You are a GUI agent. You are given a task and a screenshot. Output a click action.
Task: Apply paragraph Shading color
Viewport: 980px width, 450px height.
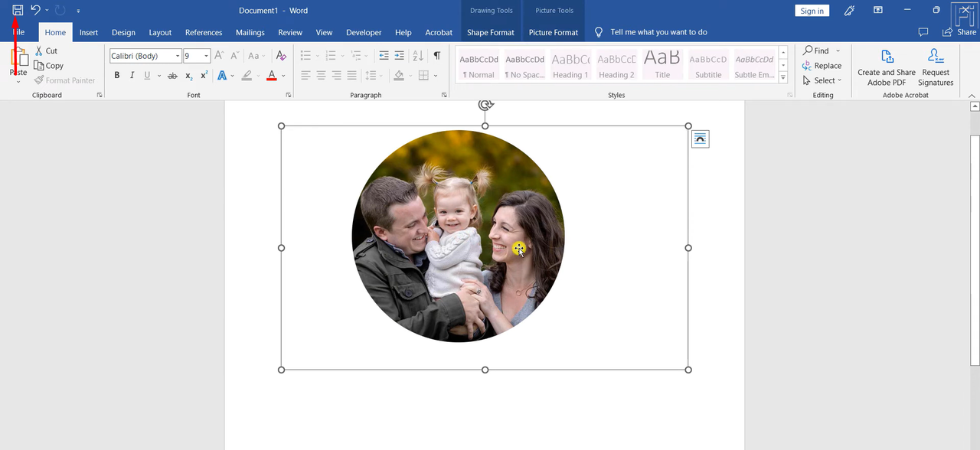[399, 76]
